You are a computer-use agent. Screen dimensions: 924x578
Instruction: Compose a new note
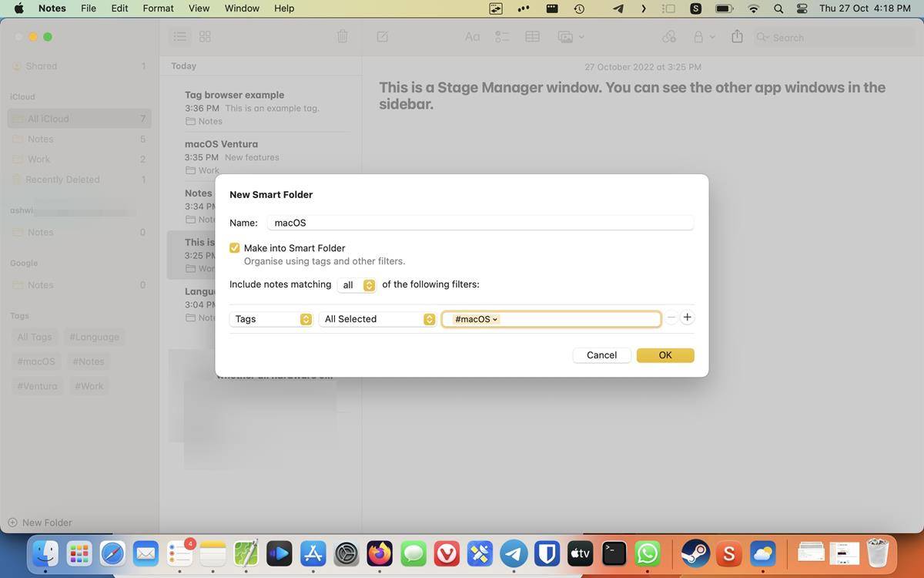click(381, 36)
